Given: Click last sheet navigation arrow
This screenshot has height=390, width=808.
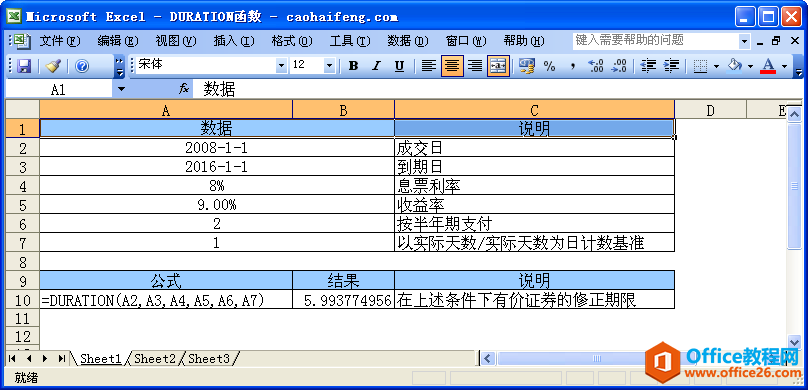Looking at the screenshot, I should tap(62, 358).
